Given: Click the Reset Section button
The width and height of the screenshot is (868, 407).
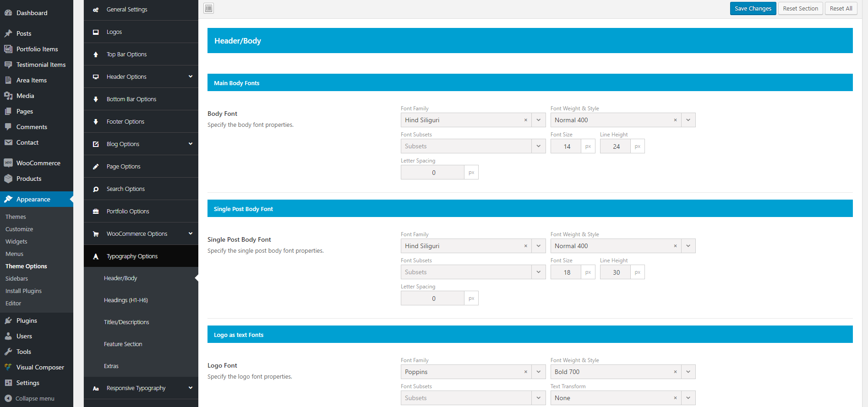Looking at the screenshot, I should pyautogui.click(x=800, y=8).
